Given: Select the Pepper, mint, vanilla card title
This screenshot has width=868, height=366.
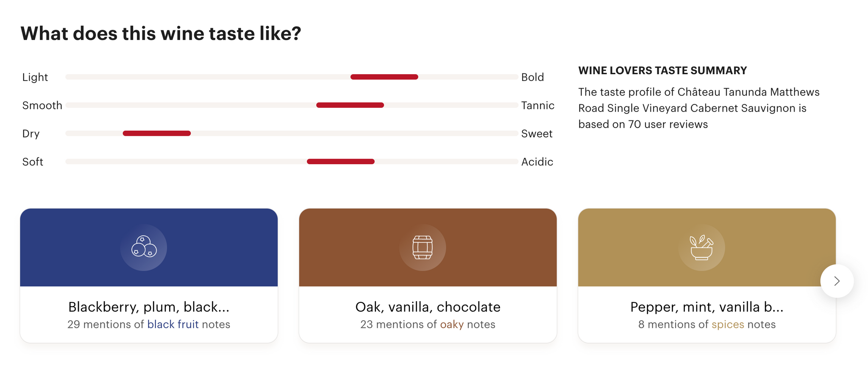Looking at the screenshot, I should pyautogui.click(x=707, y=307).
